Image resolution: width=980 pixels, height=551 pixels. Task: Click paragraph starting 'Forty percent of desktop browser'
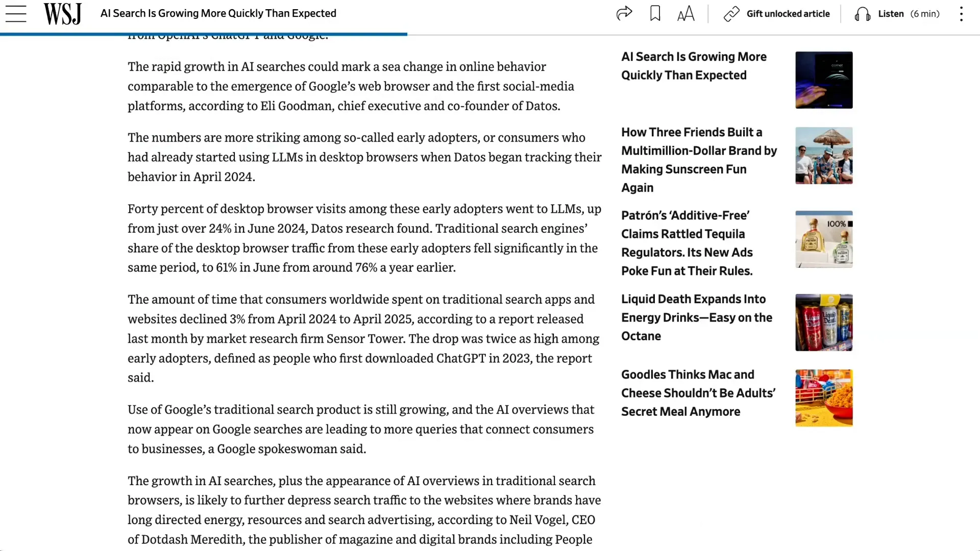pyautogui.click(x=364, y=238)
